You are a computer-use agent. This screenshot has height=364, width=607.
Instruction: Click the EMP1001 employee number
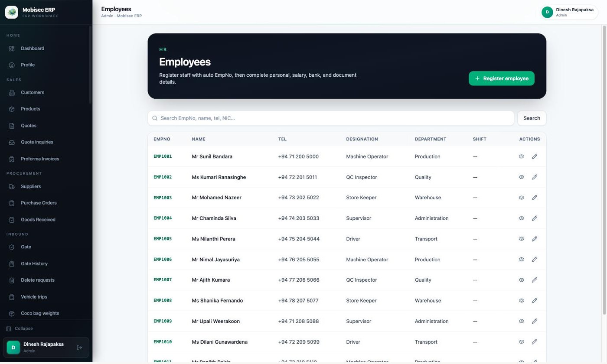pyautogui.click(x=163, y=156)
